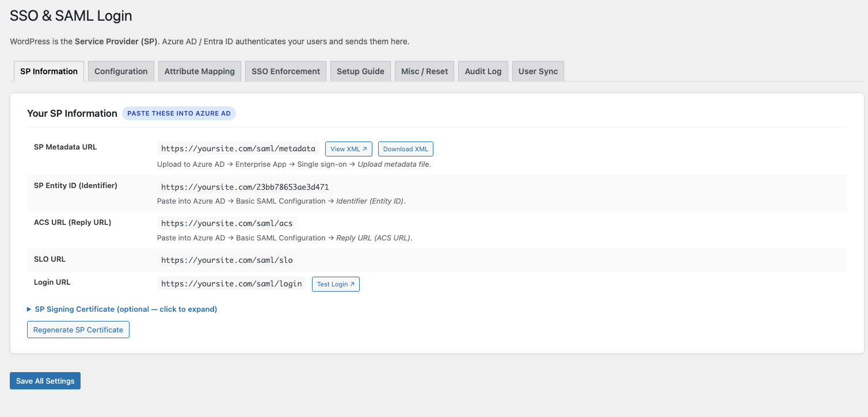868x417 pixels.
Task: Select the SLO URL saml/slo value
Action: point(227,260)
